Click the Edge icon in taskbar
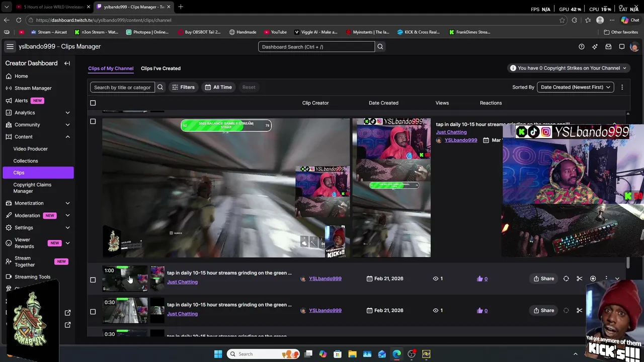The height and width of the screenshot is (362, 644). click(396, 354)
